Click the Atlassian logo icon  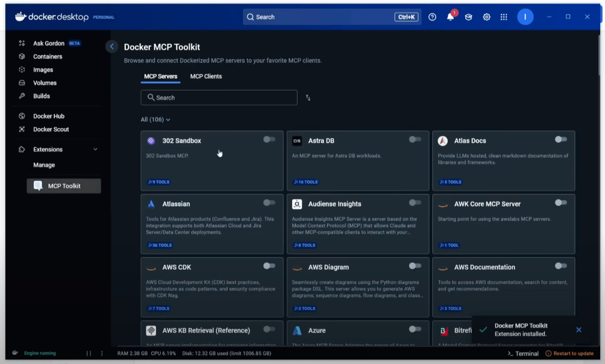[151, 204]
